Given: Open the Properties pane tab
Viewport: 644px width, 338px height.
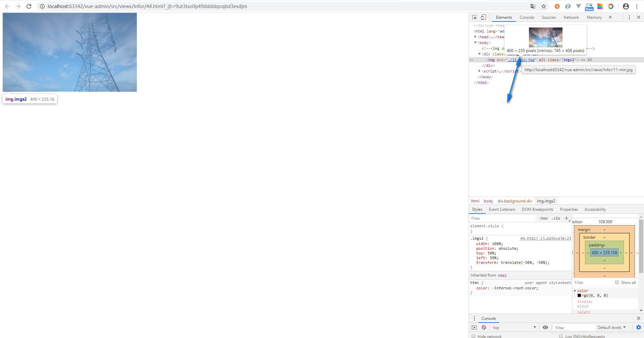Looking at the screenshot, I should coord(569,209).
